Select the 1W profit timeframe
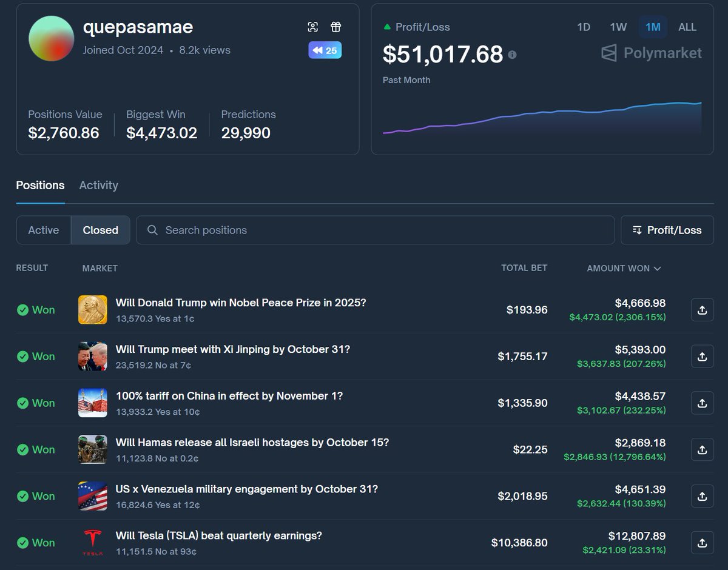Viewport: 728px width, 570px height. (x=618, y=27)
